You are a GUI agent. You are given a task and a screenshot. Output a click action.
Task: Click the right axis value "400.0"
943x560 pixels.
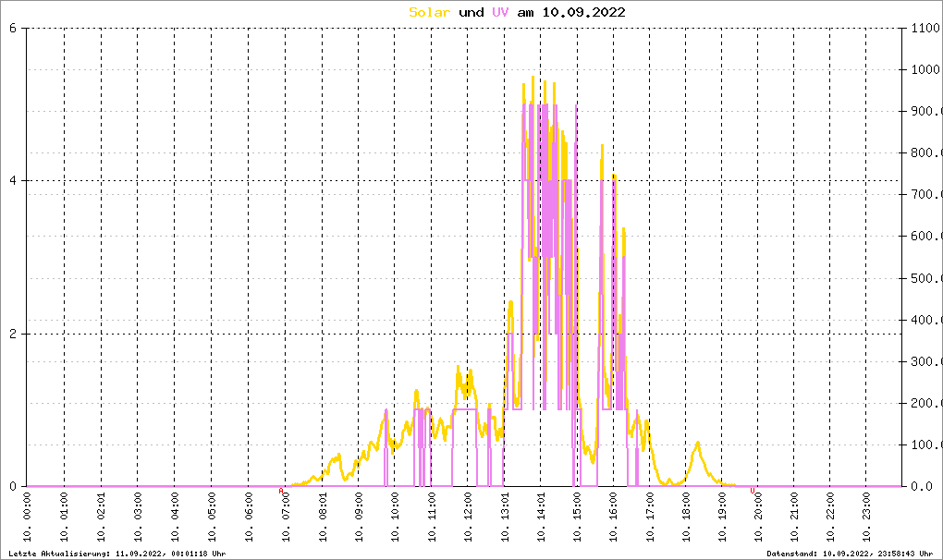[926, 320]
